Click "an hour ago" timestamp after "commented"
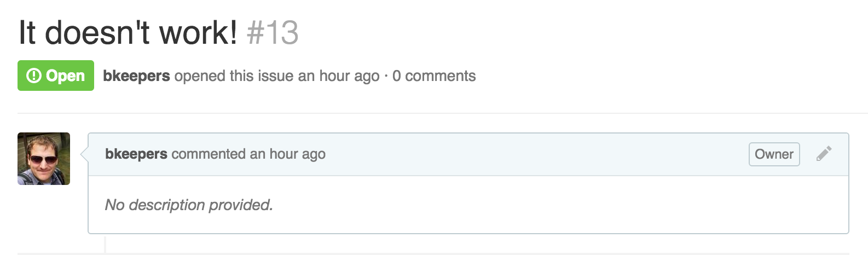 pos(287,154)
